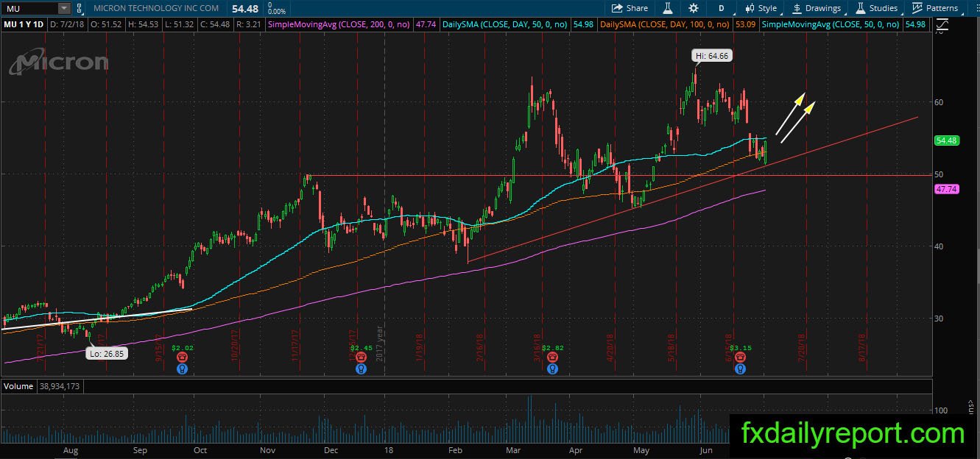Click the $2.02 earnings phone icon
Viewport: 980px width, 459px height.
point(183,357)
